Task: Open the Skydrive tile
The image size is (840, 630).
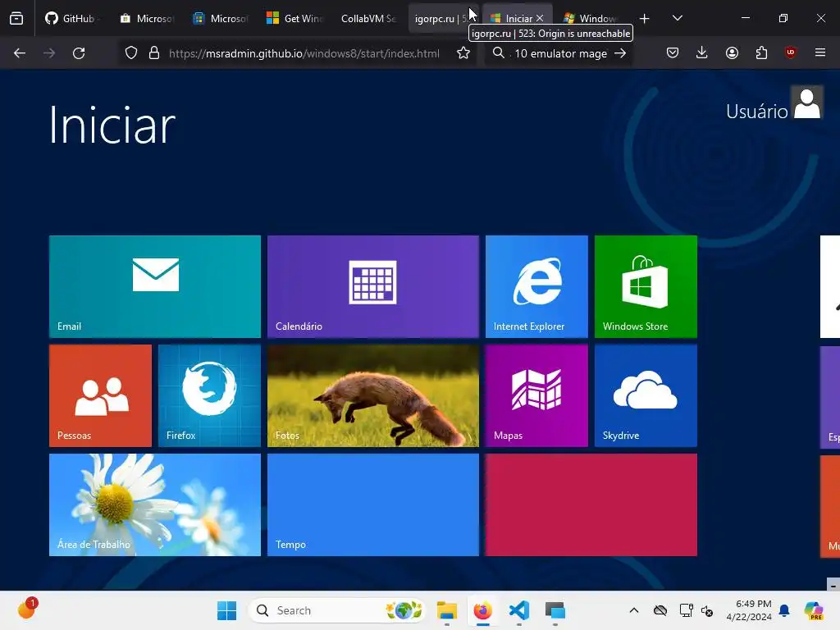Action: tap(646, 395)
